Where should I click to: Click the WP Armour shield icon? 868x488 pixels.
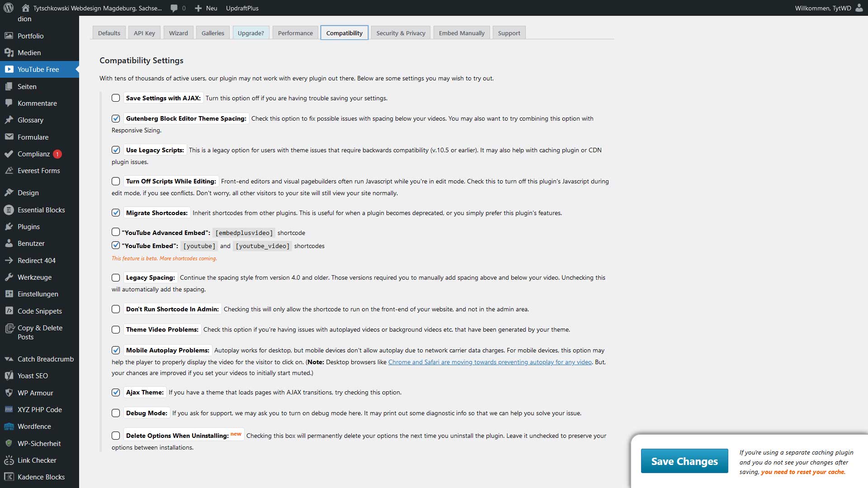pyautogui.click(x=9, y=393)
